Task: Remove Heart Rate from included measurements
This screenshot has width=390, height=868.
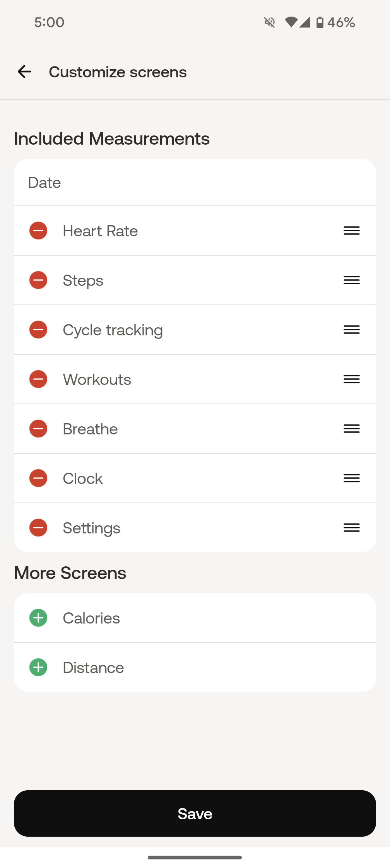Action: point(38,231)
